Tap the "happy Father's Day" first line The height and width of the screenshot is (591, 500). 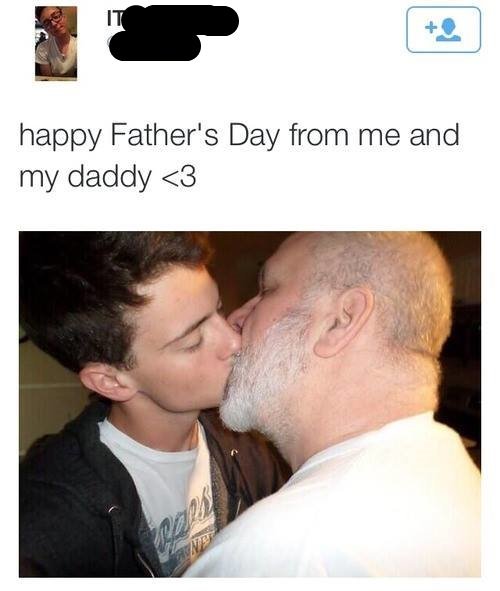[239, 135]
